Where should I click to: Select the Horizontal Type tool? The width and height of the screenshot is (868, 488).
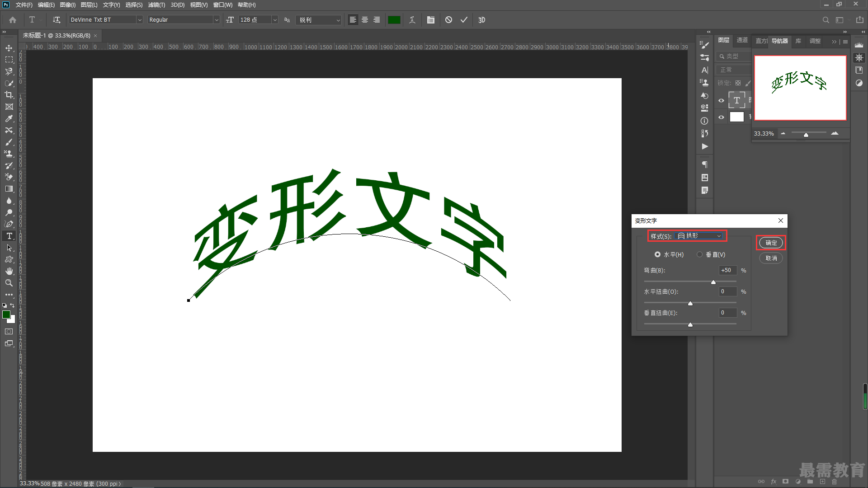coord(9,236)
